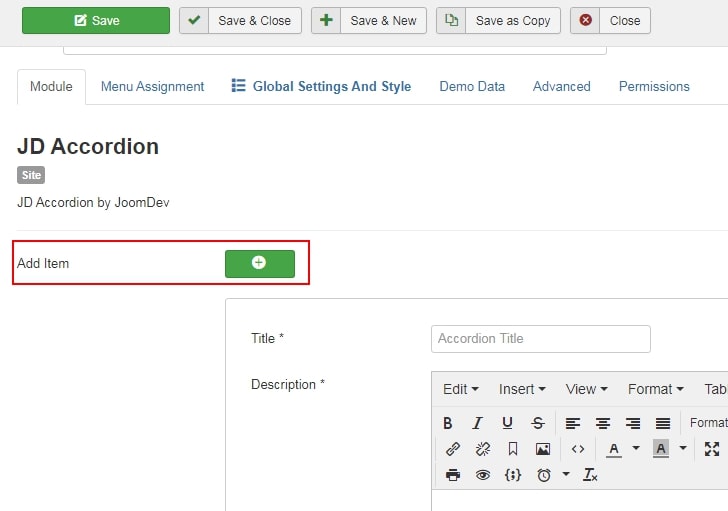Expand the background color dropdown arrow

(683, 448)
